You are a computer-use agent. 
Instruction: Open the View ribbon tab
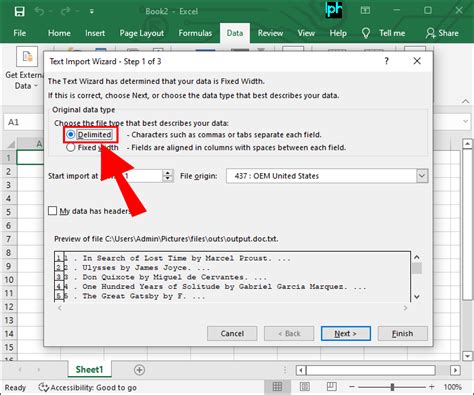(306, 33)
